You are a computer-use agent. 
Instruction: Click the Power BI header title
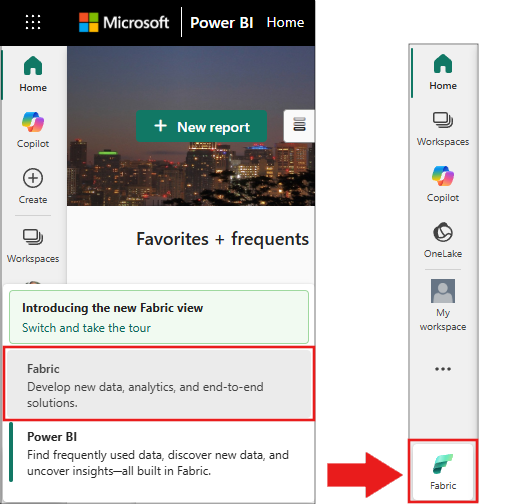[222, 23]
